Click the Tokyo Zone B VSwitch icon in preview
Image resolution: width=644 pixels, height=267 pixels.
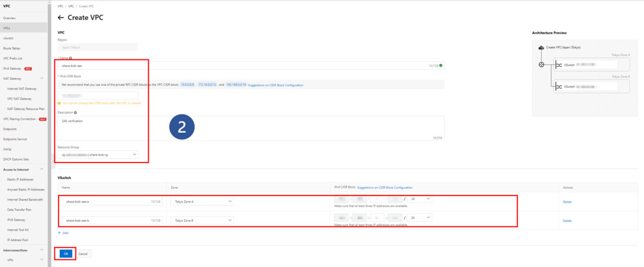[x=558, y=86]
